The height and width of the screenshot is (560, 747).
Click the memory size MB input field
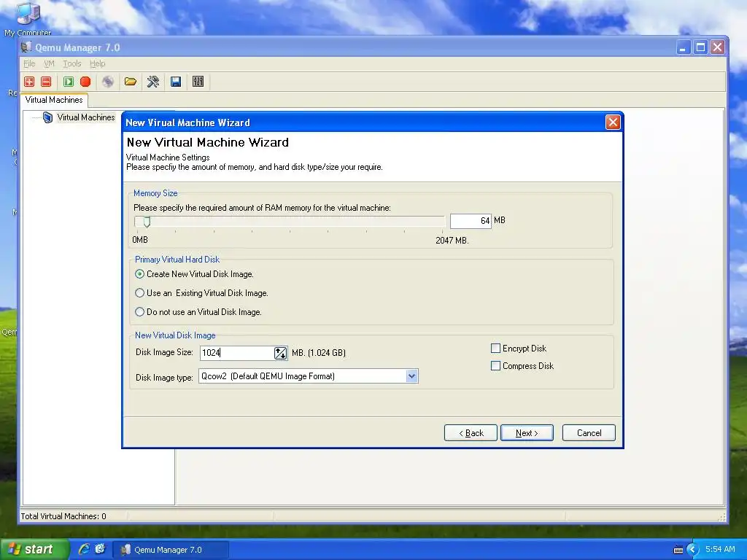(x=471, y=221)
